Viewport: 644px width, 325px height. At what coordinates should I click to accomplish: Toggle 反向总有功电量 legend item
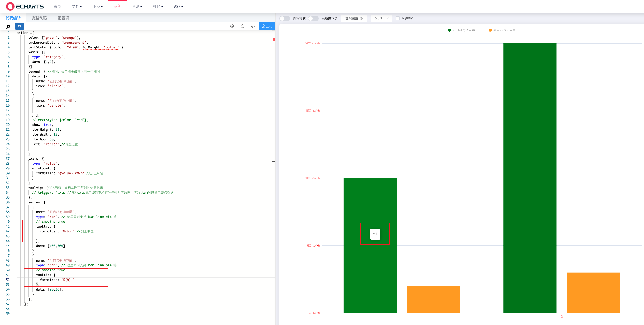point(502,30)
